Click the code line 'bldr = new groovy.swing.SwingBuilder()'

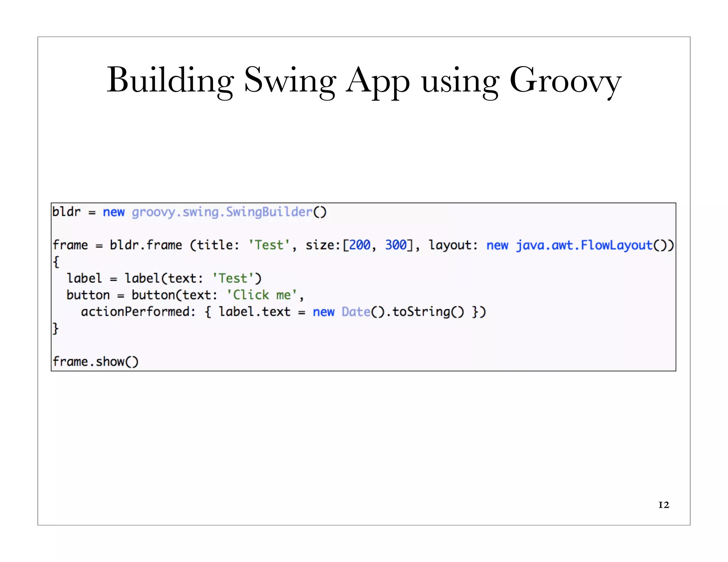189,212
